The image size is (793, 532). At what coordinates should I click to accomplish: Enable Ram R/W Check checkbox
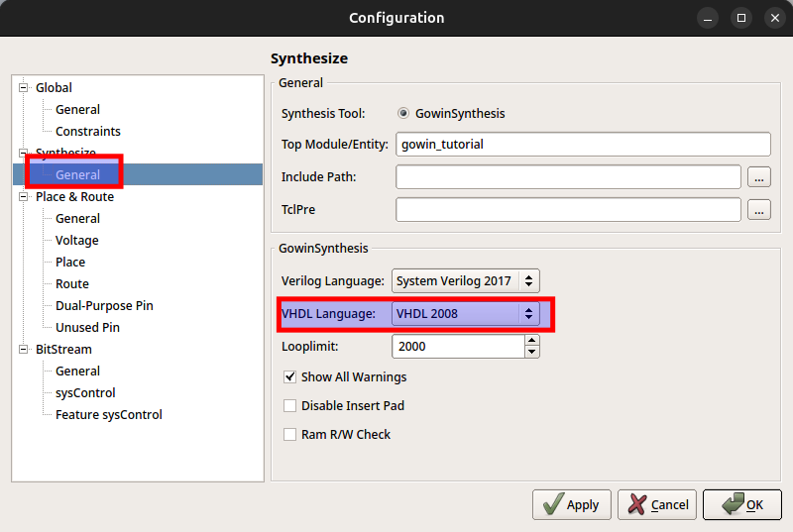(x=289, y=435)
